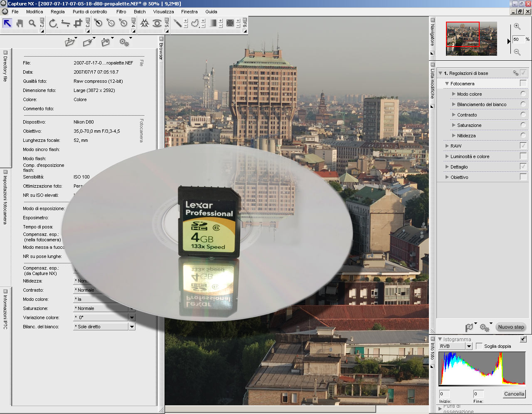532x414 pixels.
Task: Open the File menu
Action: pyautogui.click(x=15, y=12)
